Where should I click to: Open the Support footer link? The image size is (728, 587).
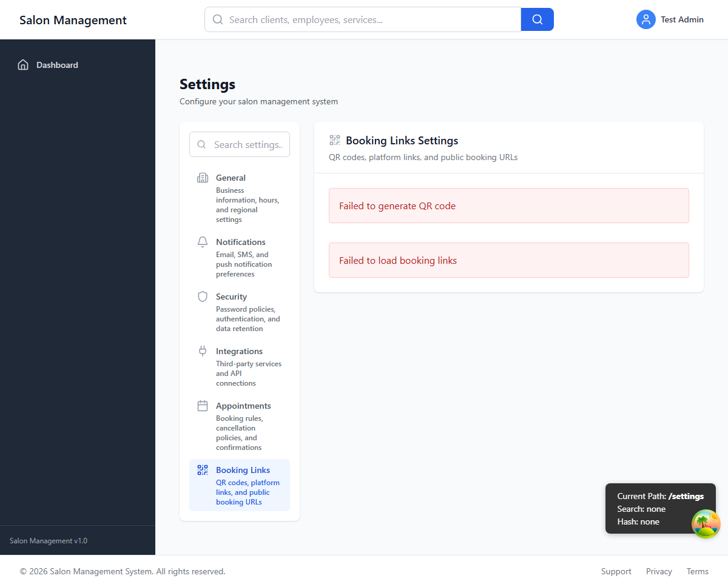[616, 571]
